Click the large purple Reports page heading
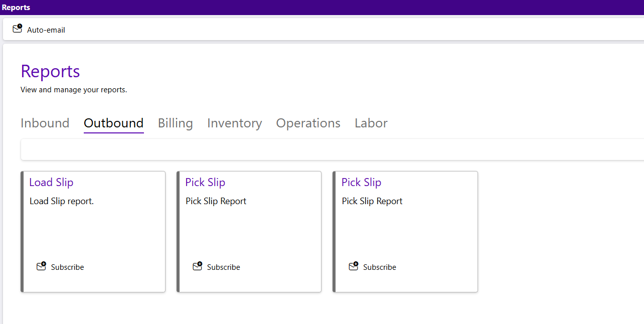644x324 pixels. (50, 71)
